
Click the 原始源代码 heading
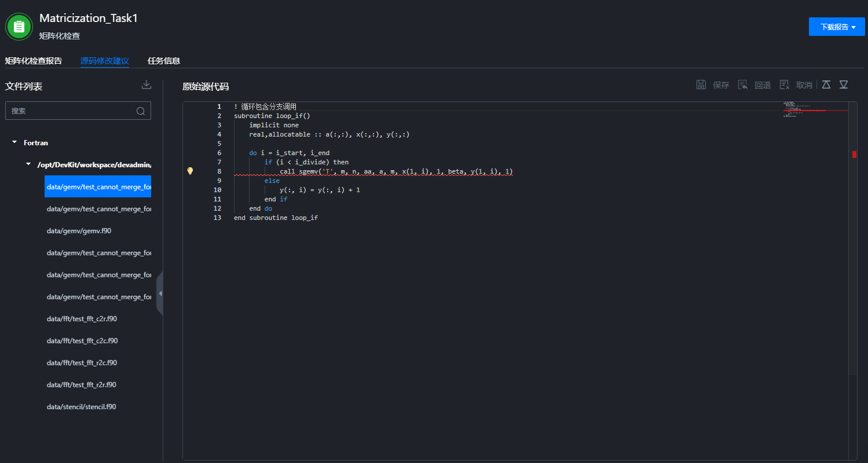[206, 86]
